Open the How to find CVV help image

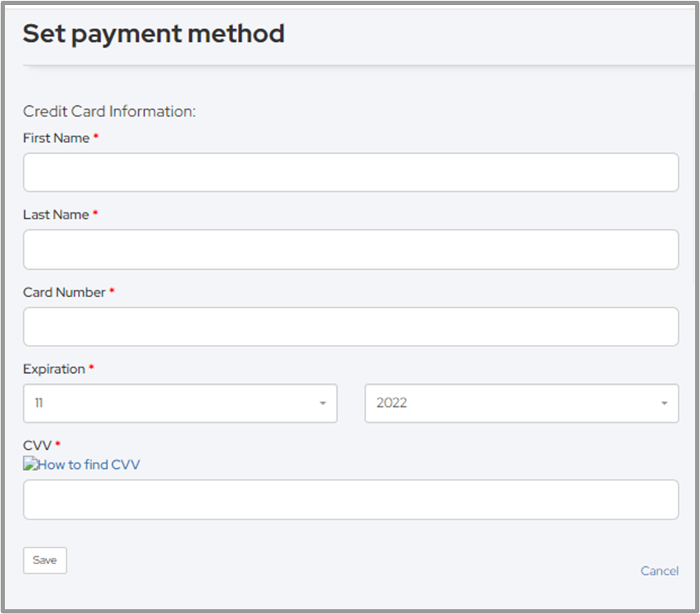(82, 465)
